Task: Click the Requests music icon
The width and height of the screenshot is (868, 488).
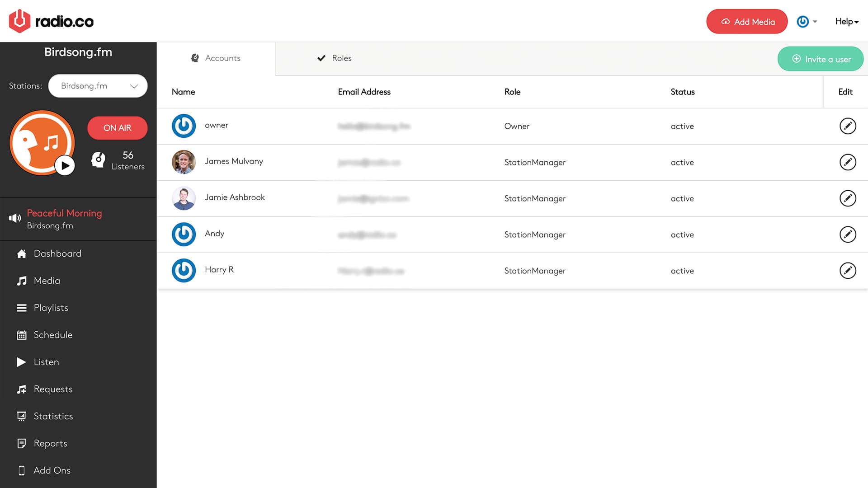Action: click(x=21, y=389)
